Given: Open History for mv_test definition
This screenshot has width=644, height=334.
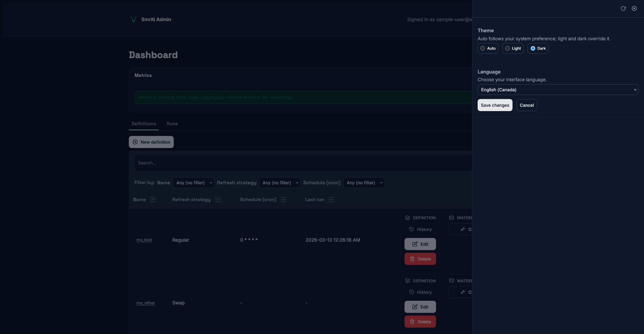Looking at the screenshot, I should (x=420, y=229).
